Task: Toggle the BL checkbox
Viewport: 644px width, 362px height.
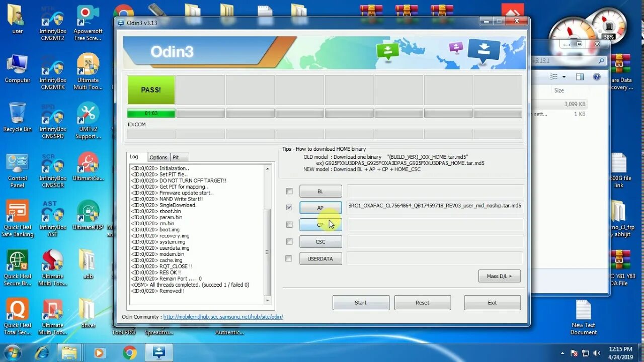Action: click(x=289, y=191)
